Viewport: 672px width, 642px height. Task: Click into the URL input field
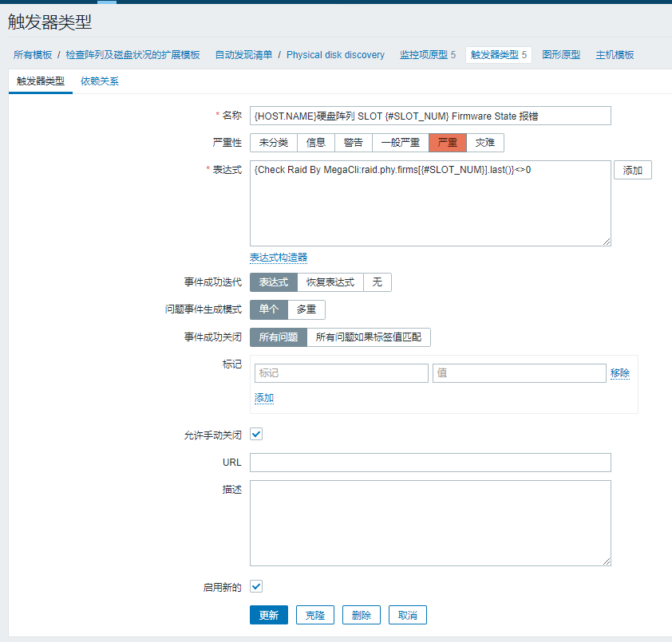coord(430,463)
